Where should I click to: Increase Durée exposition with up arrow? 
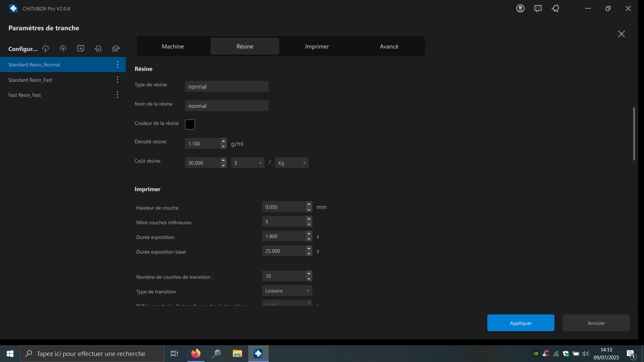(x=309, y=233)
